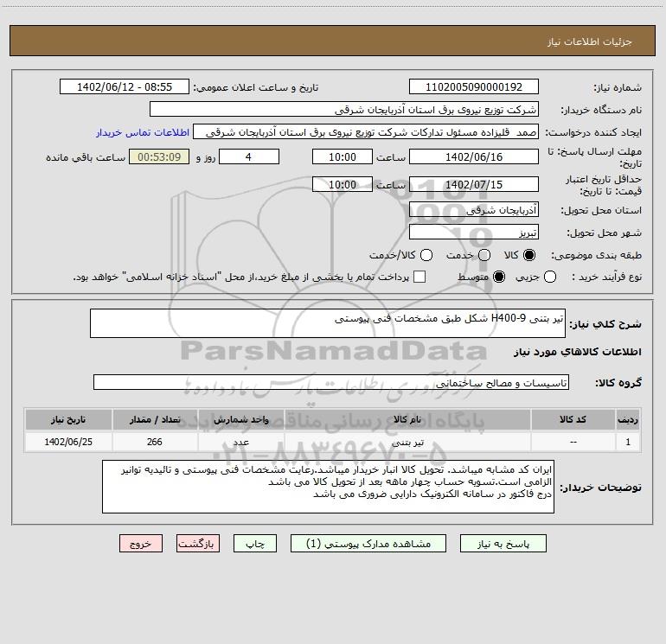Select the خدمت radio button
This screenshot has height=644, width=666.
pos(484,255)
